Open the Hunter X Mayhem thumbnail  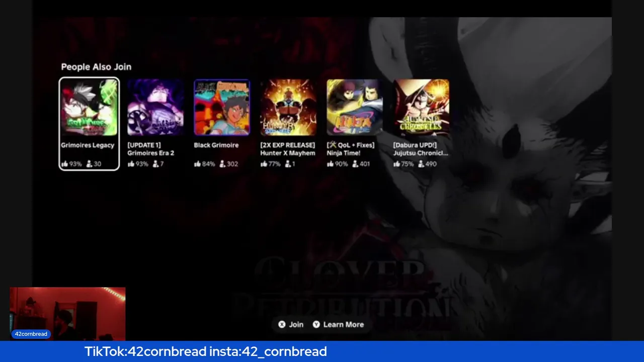[x=288, y=108]
